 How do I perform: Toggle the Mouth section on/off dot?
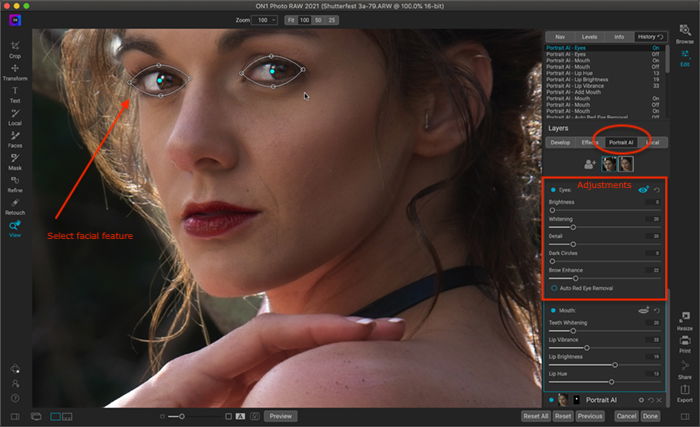click(x=553, y=310)
